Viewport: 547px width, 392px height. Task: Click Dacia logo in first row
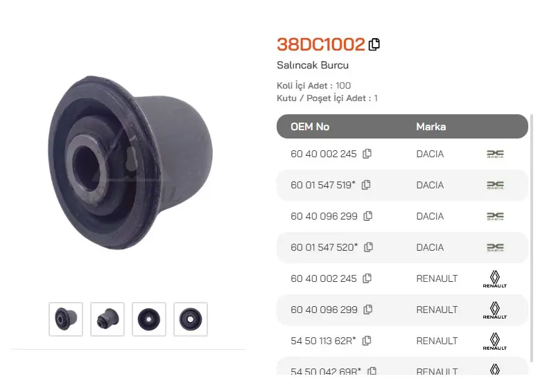[x=496, y=154]
